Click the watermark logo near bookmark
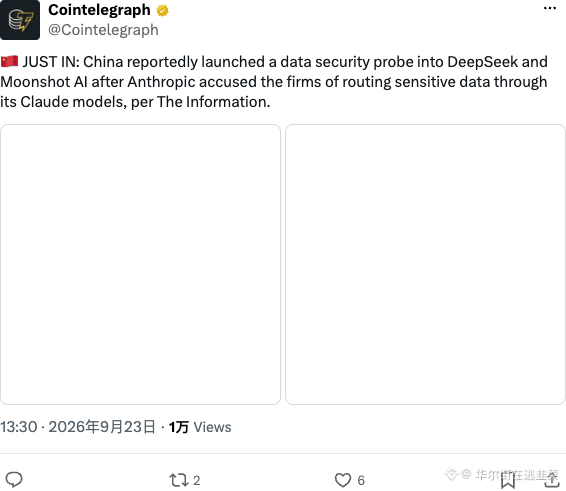Viewport: 566px width, 491px height. [451, 474]
